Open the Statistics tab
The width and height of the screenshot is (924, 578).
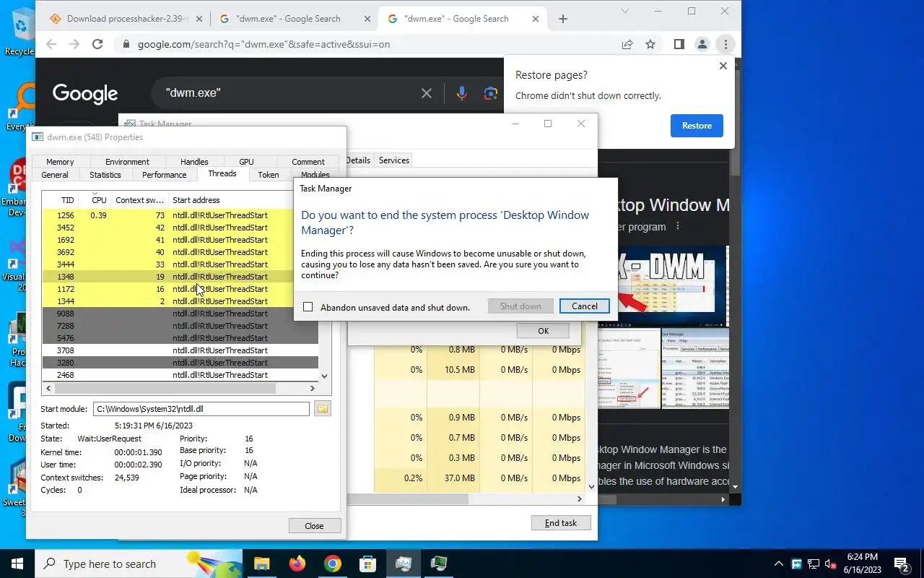coord(105,175)
